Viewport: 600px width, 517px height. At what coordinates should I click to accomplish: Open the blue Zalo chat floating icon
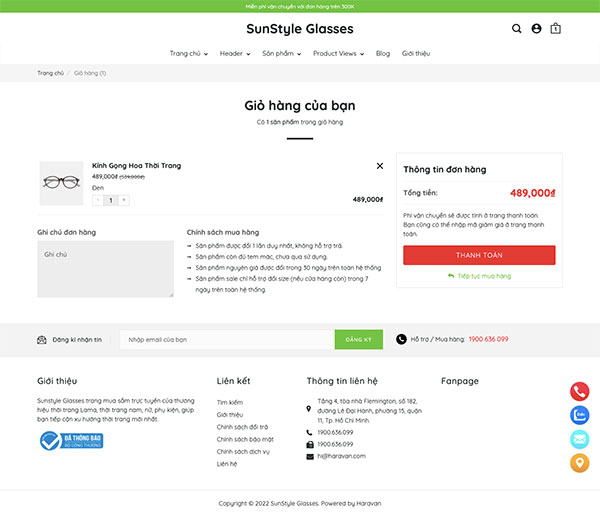point(580,415)
